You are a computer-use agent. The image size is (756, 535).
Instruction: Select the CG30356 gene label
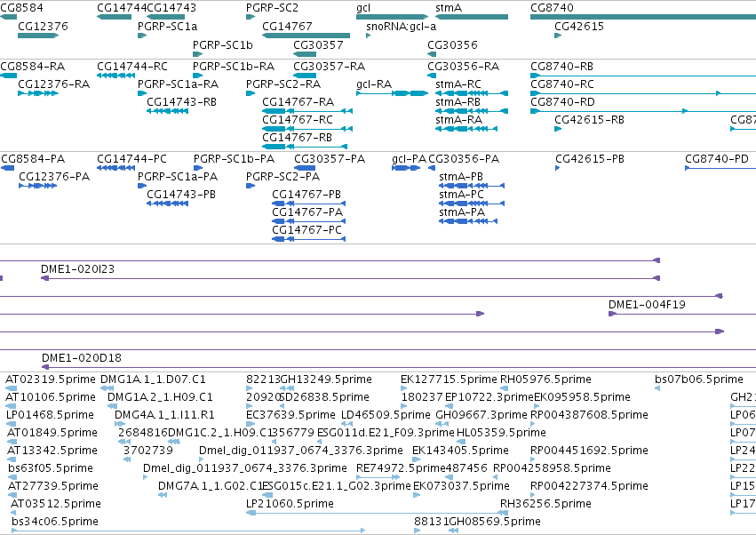(x=452, y=44)
